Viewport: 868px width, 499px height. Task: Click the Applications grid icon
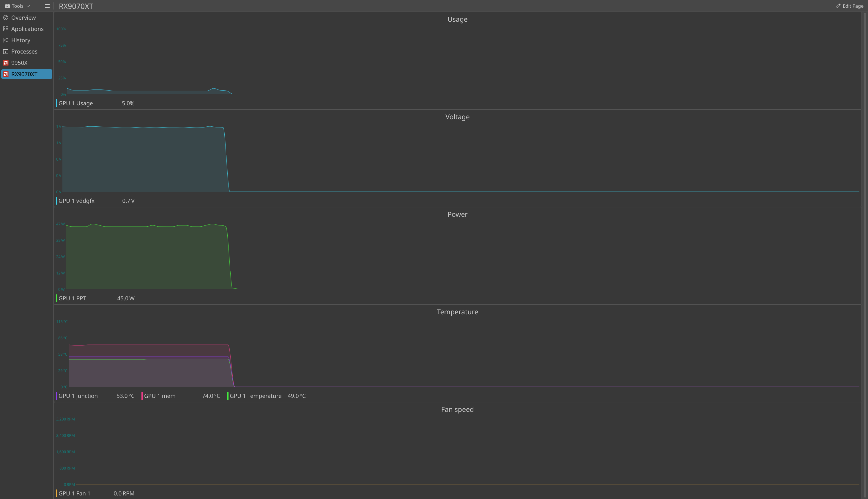5,29
